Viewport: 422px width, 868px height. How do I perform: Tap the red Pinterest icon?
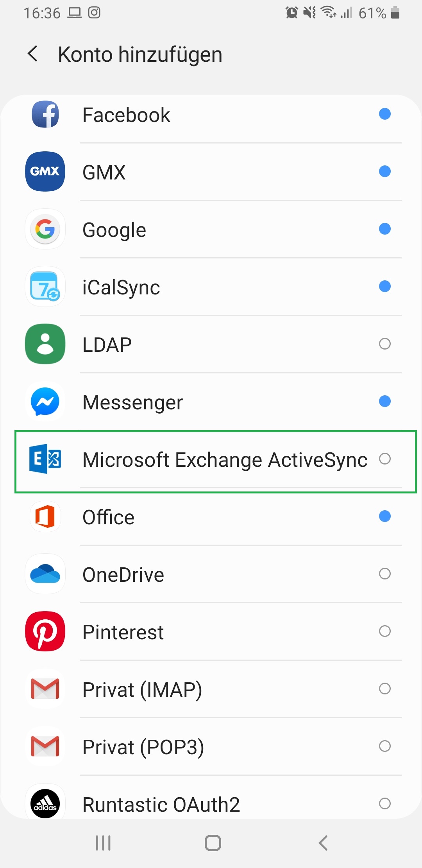click(45, 631)
